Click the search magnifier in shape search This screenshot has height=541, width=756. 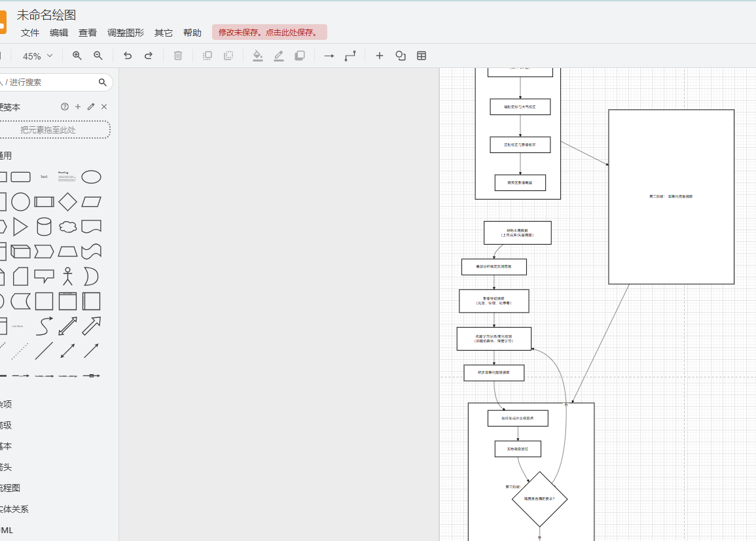click(x=103, y=82)
